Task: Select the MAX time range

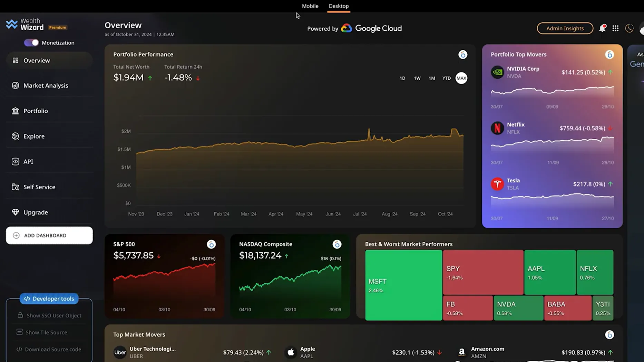Action: point(461,78)
